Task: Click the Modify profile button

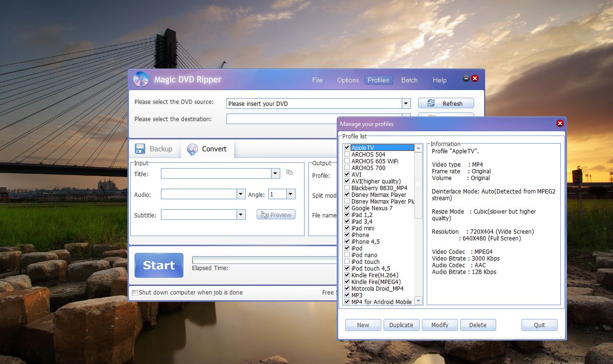Action: pyautogui.click(x=440, y=325)
